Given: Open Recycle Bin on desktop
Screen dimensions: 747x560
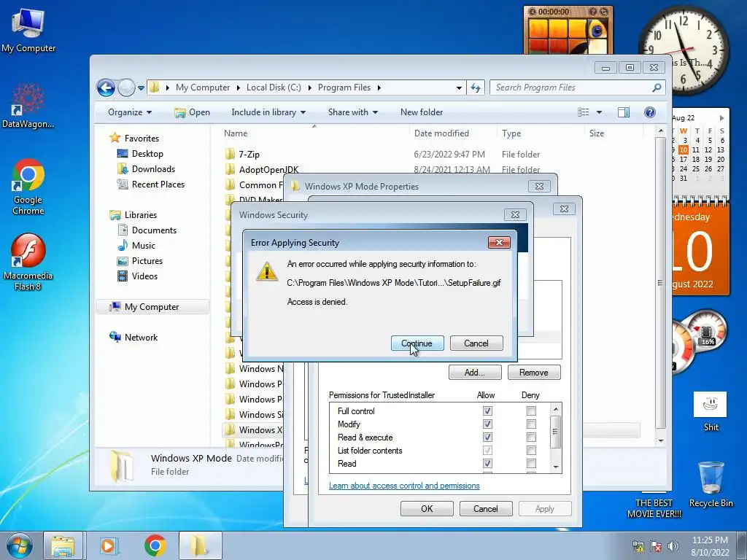Looking at the screenshot, I should (711, 484).
